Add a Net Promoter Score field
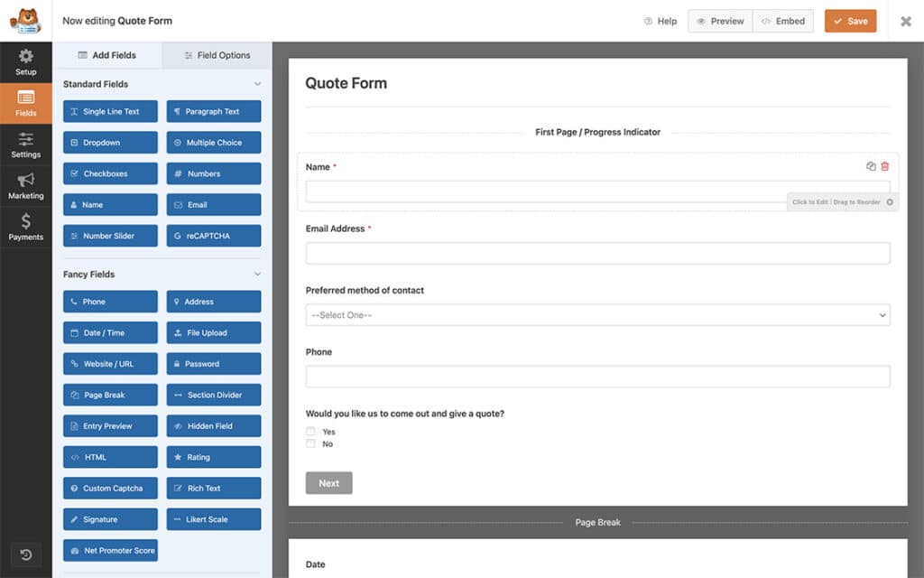 110,550
